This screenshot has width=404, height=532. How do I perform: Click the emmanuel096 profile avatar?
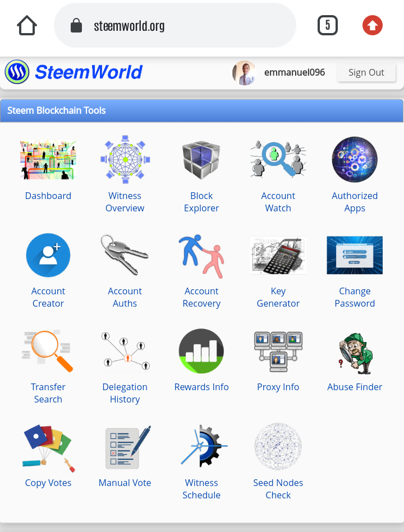[x=244, y=72]
